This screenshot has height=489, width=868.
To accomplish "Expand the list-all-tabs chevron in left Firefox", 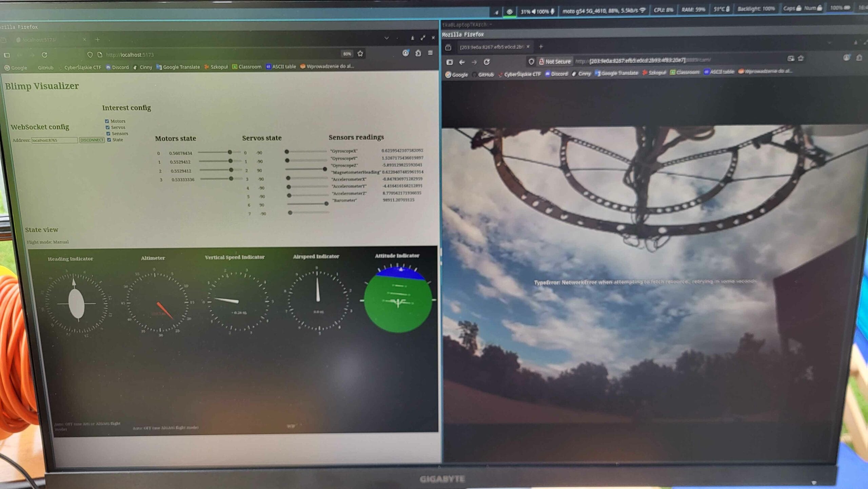I will (387, 38).
